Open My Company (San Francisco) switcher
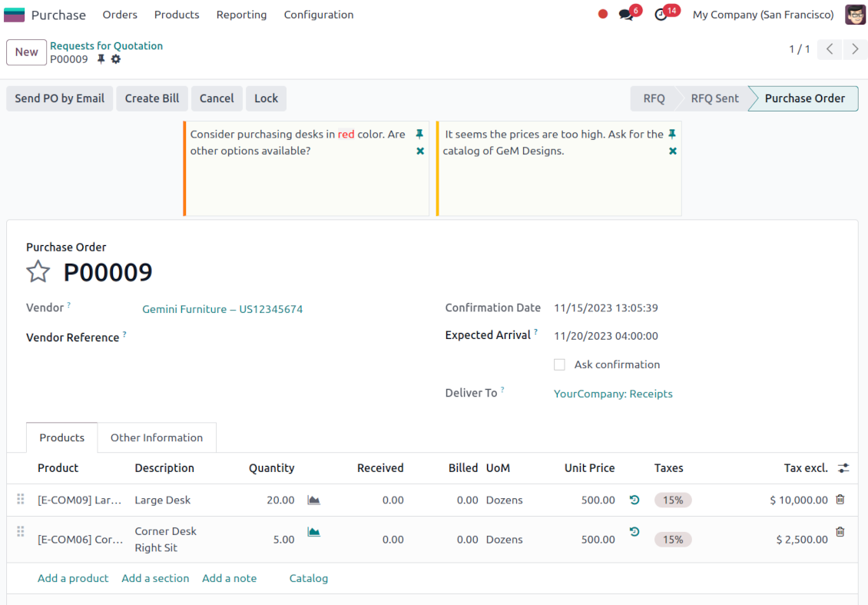 pos(763,15)
